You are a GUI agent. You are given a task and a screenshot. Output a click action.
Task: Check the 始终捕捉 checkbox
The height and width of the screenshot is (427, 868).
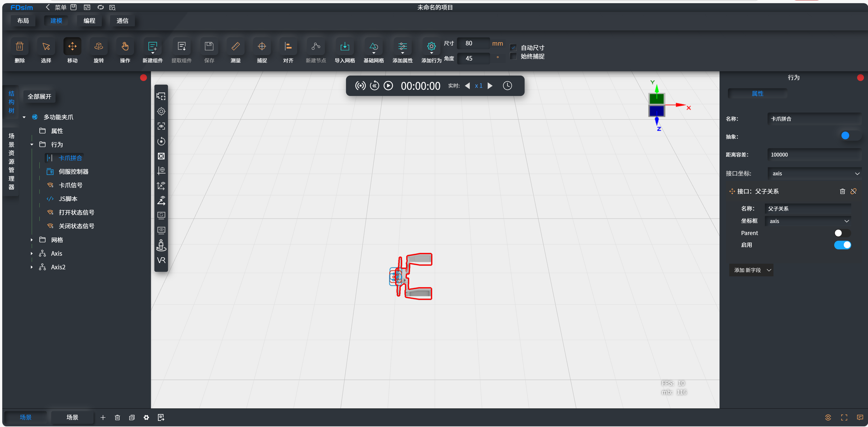[x=513, y=56]
